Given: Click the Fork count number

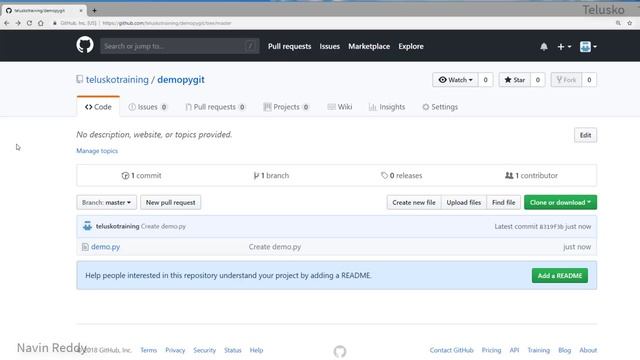Looking at the screenshot, I should pos(589,80).
